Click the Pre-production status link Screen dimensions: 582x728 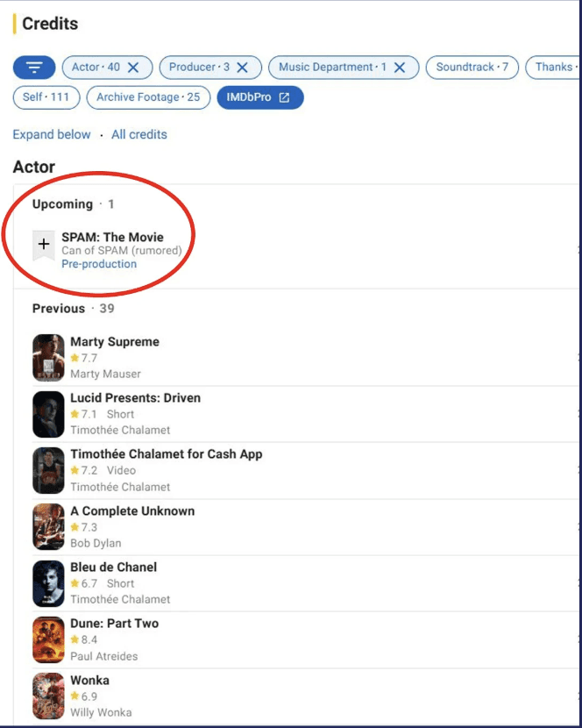[99, 264]
